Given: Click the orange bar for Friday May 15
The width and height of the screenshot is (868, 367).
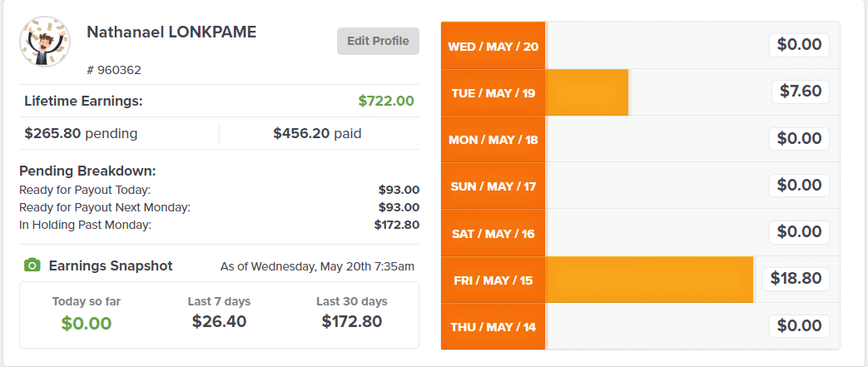Looking at the screenshot, I should click(649, 280).
